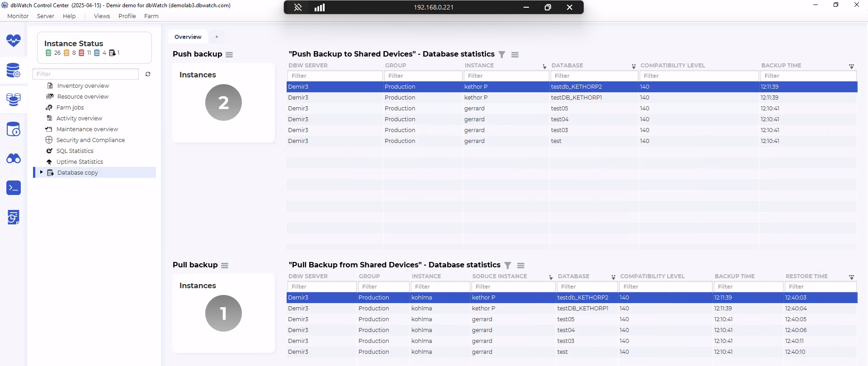
Task: Open the Farm menu
Action: tap(151, 16)
